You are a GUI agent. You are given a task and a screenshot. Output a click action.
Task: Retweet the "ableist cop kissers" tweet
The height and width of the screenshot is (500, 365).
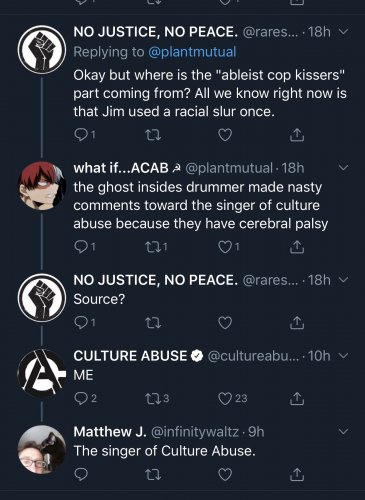point(153,135)
